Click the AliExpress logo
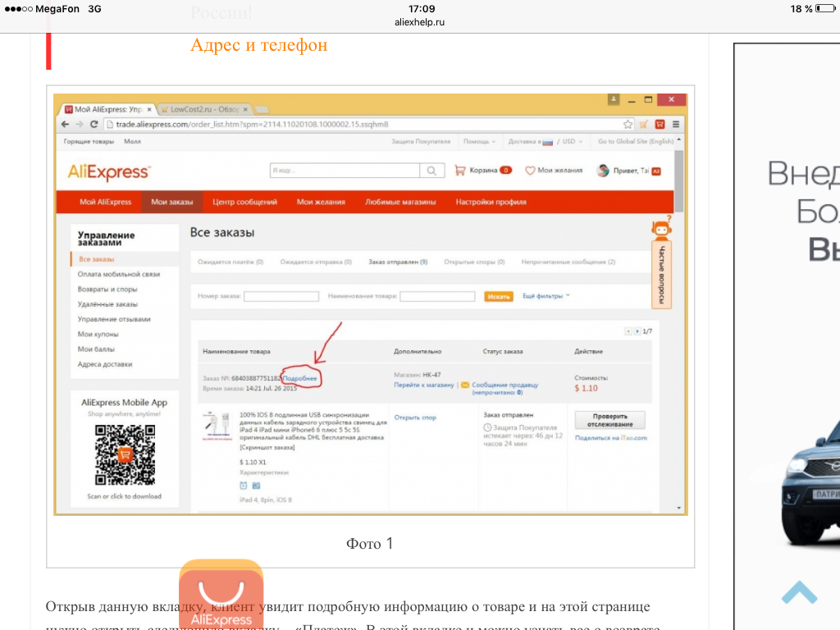 109,172
